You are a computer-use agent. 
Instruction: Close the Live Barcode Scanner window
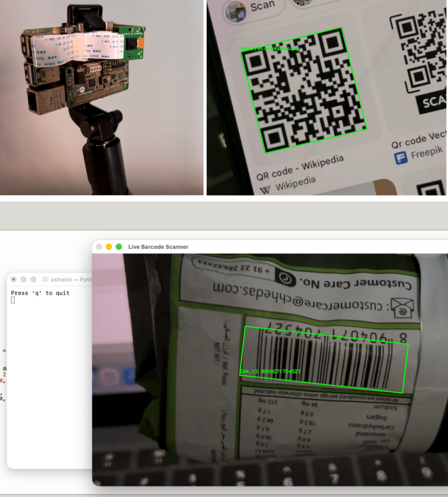coord(99,247)
